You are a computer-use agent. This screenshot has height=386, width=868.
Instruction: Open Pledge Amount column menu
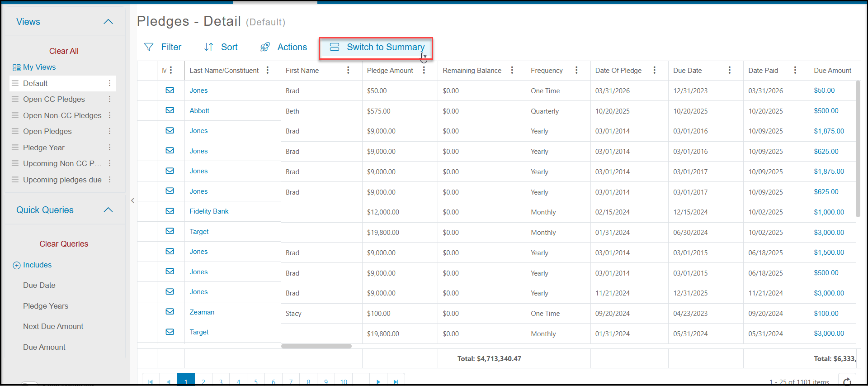[x=424, y=70]
